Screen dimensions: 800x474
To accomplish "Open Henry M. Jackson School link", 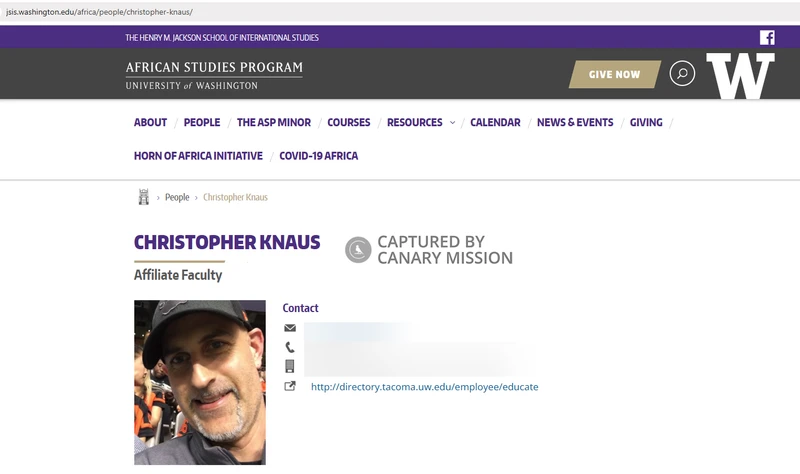I will (222, 38).
